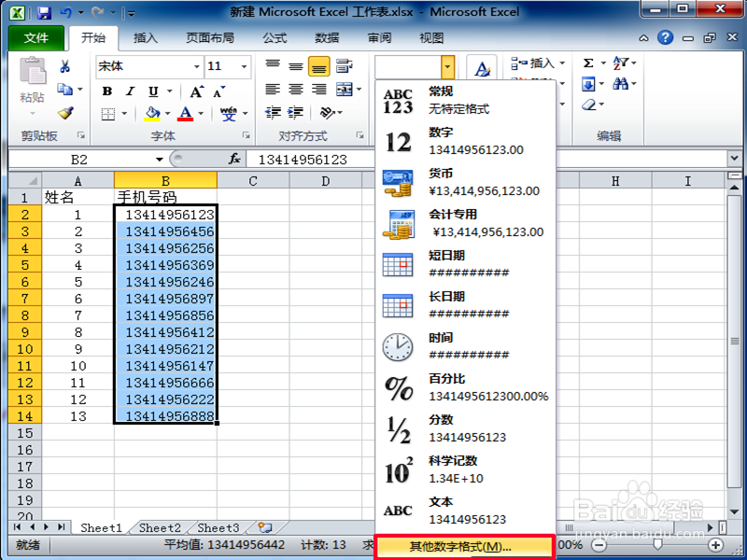Expand the Name Box dropdown arrow
The height and width of the screenshot is (560, 747).
click(159, 160)
